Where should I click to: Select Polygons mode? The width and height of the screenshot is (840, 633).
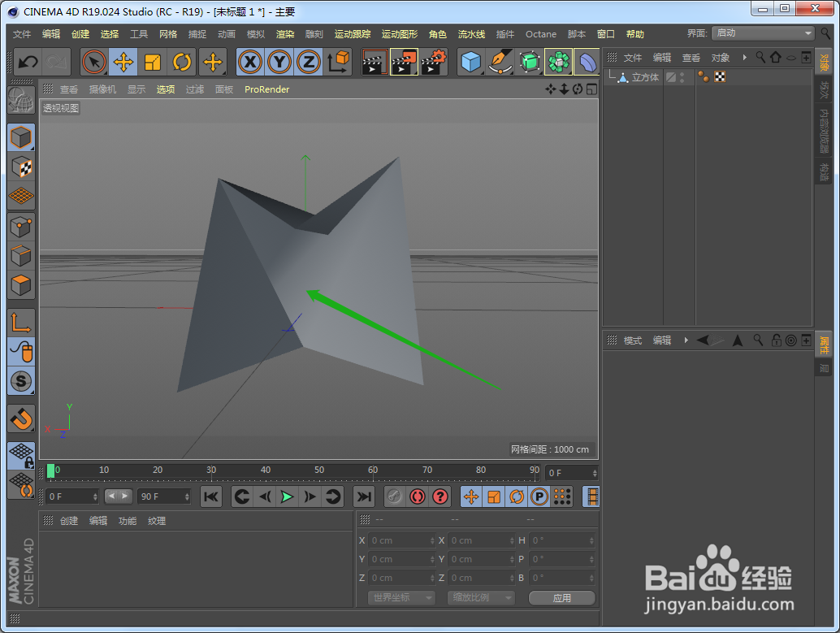coord(21,284)
